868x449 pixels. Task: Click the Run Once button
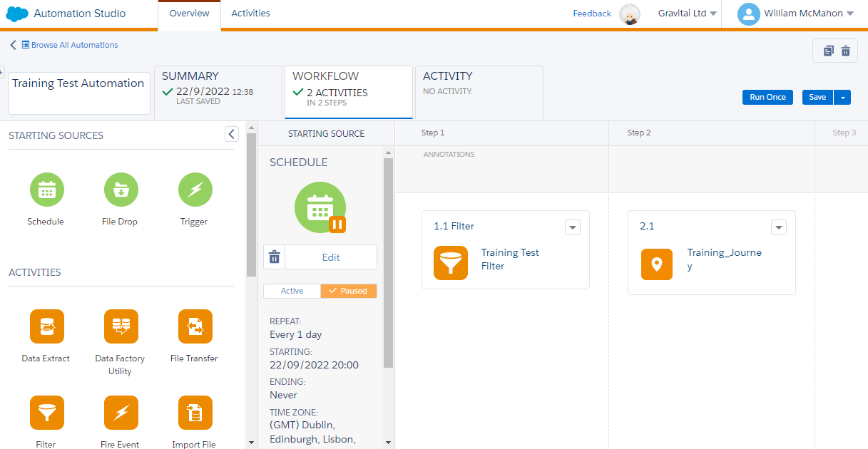(x=767, y=97)
